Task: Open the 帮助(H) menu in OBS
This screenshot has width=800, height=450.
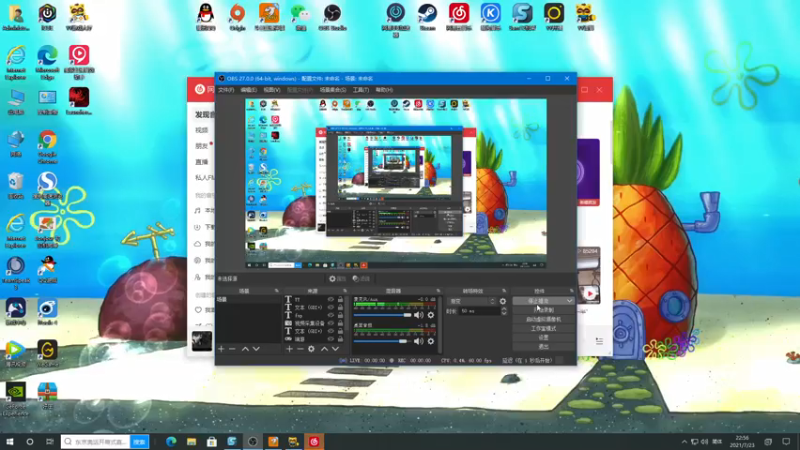Action: point(384,90)
